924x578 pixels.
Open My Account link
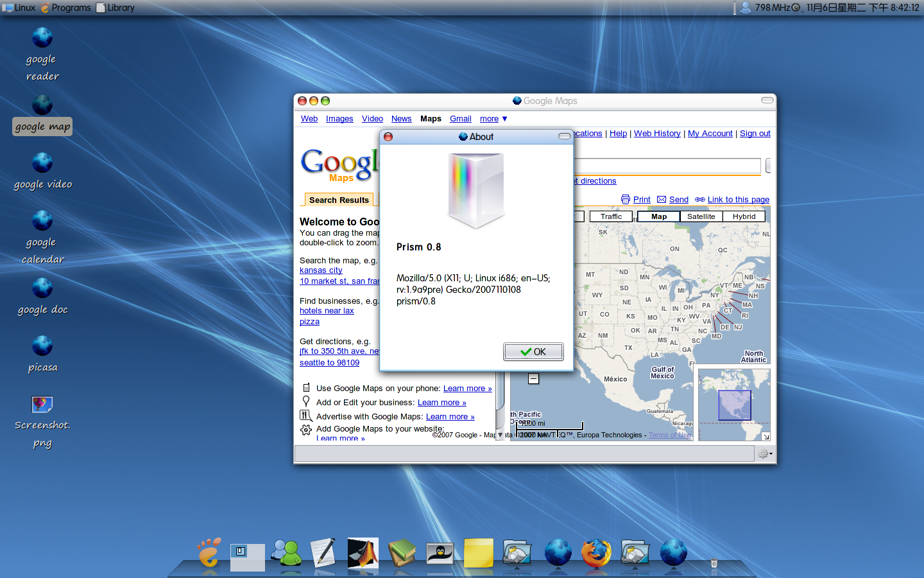click(x=710, y=134)
